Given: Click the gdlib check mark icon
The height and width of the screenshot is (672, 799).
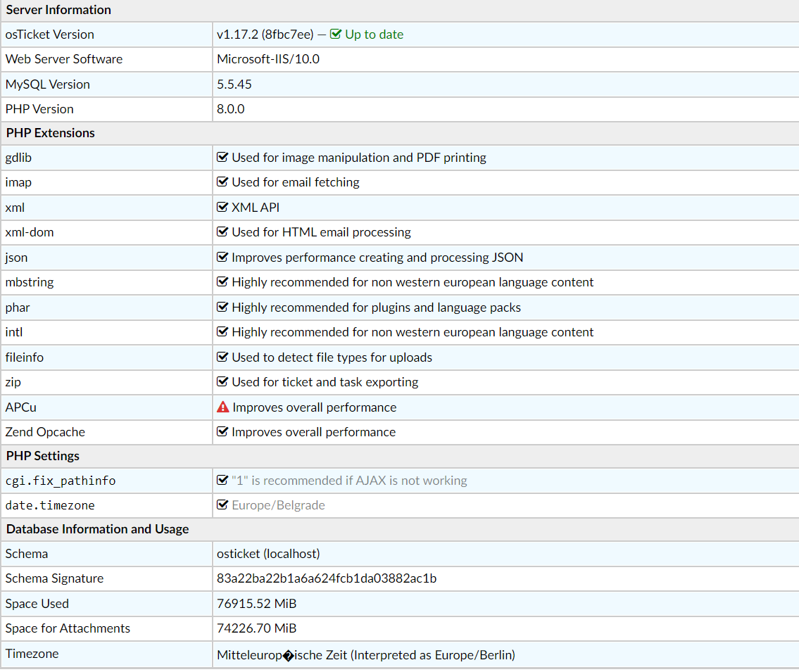Looking at the screenshot, I should [222, 158].
